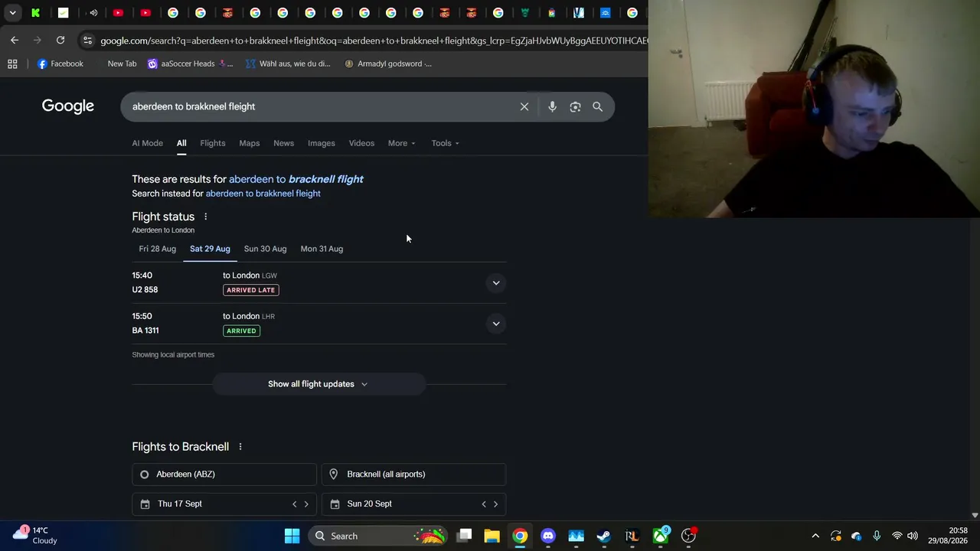Start a voice search with the microphone icon

pos(552,107)
